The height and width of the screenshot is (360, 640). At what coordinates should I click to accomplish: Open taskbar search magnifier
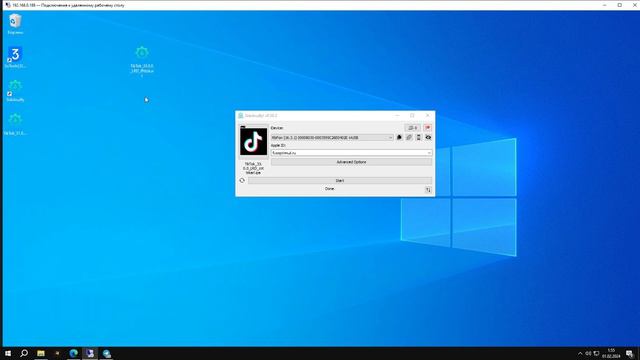[x=24, y=353]
